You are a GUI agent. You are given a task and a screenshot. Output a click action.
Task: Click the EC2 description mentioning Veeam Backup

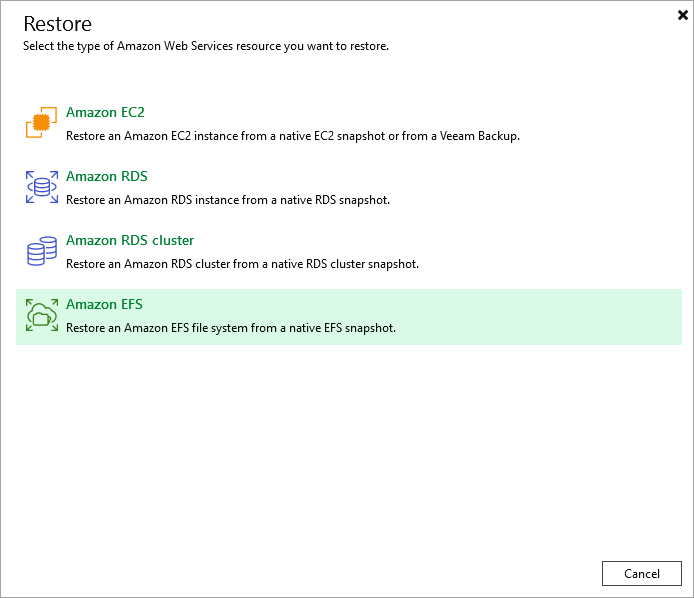tap(292, 136)
